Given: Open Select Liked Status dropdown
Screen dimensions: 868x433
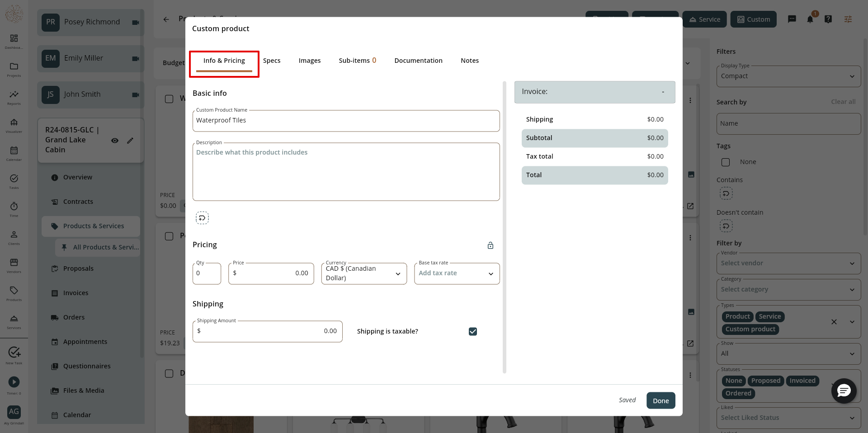Looking at the screenshot, I should point(788,418).
